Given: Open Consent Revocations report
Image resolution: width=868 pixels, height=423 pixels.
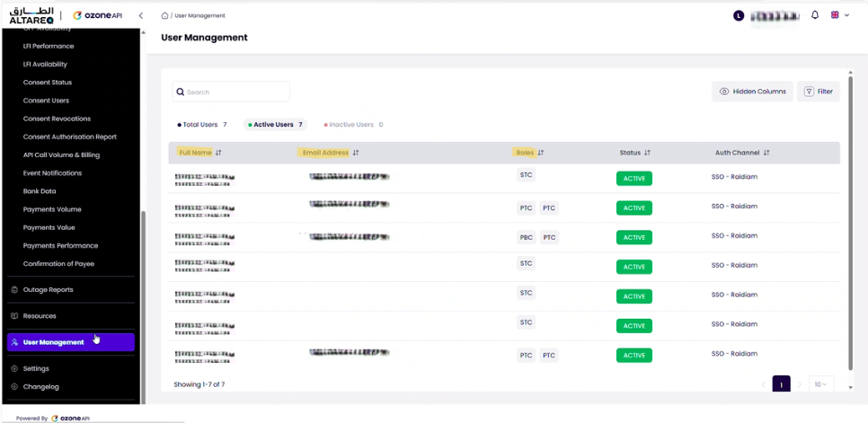Looking at the screenshot, I should click(x=57, y=119).
